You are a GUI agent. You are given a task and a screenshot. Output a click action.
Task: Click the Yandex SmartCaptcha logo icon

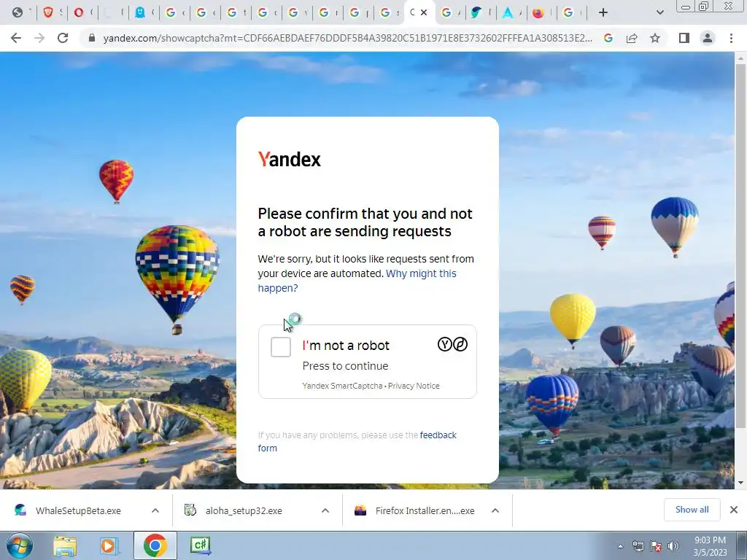tap(452, 344)
